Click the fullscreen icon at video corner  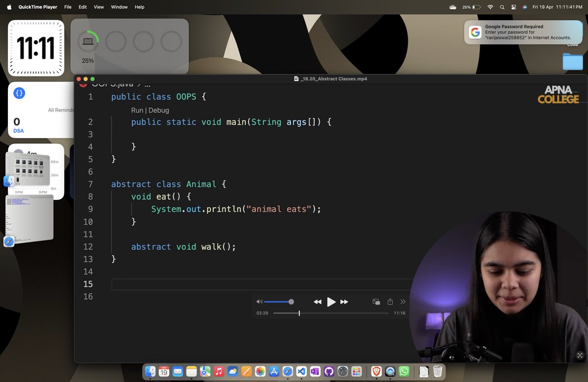(580, 356)
